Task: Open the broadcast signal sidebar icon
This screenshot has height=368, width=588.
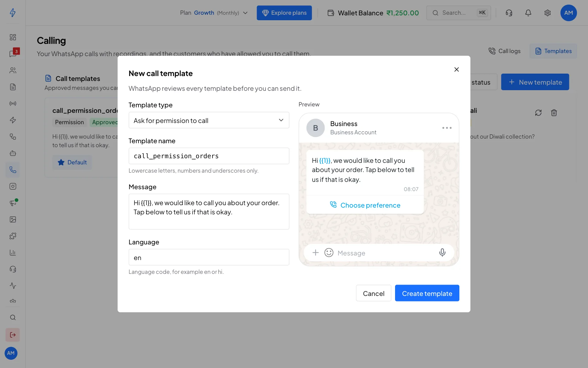Action: pyautogui.click(x=13, y=104)
